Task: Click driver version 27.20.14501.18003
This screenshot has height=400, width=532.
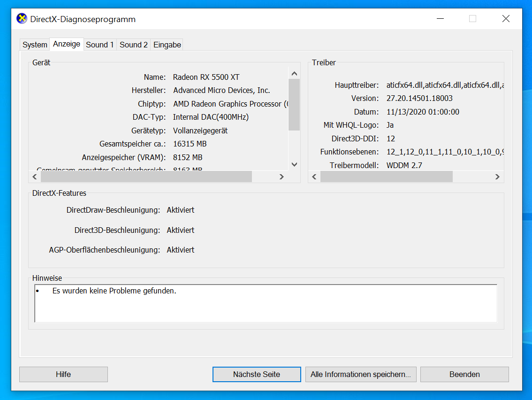Action: click(x=419, y=99)
